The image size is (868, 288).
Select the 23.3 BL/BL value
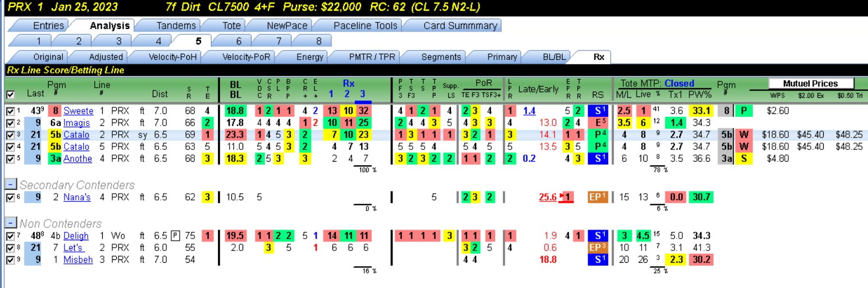(x=235, y=135)
